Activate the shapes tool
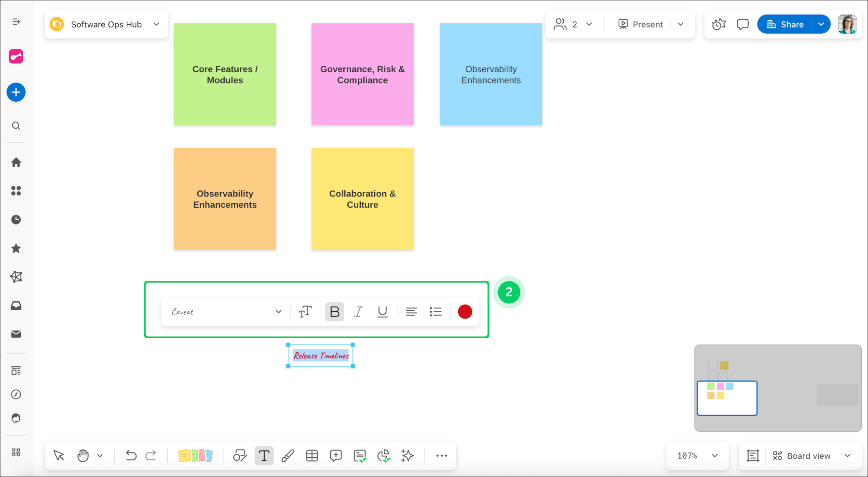This screenshot has height=477, width=868. [240, 455]
